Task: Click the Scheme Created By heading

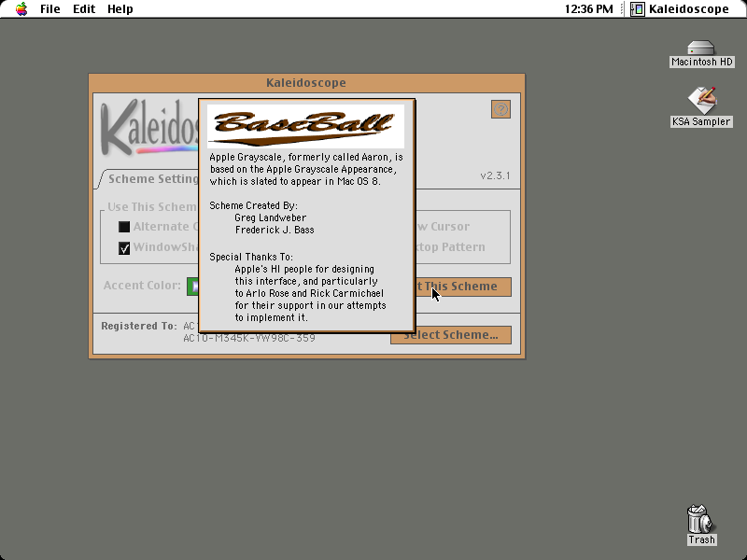Action: coord(253,205)
